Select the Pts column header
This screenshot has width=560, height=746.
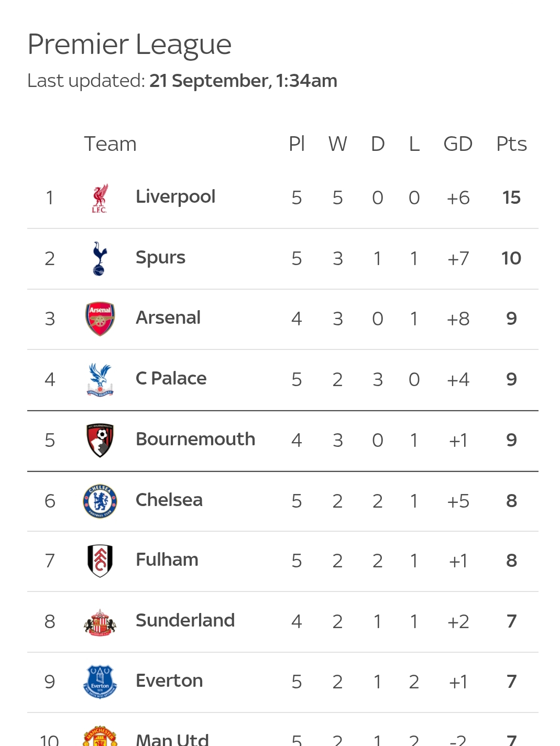pos(511,144)
